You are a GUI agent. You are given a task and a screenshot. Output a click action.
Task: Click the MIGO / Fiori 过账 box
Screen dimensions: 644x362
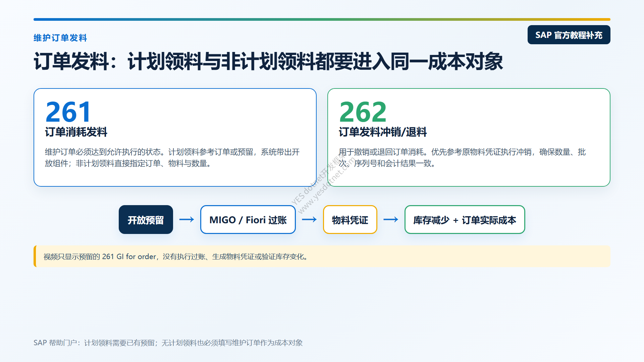[x=248, y=220]
